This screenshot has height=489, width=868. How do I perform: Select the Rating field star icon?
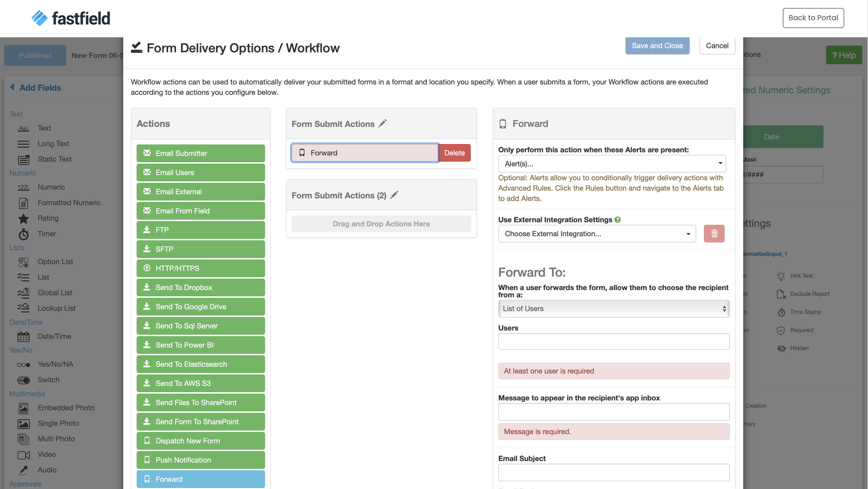[x=24, y=219]
